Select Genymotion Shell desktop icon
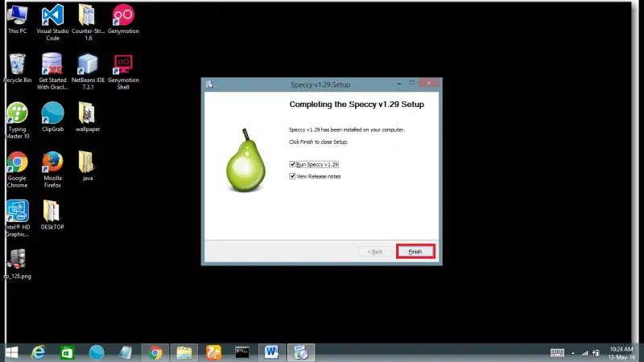The height and width of the screenshot is (362, 644). click(x=123, y=72)
